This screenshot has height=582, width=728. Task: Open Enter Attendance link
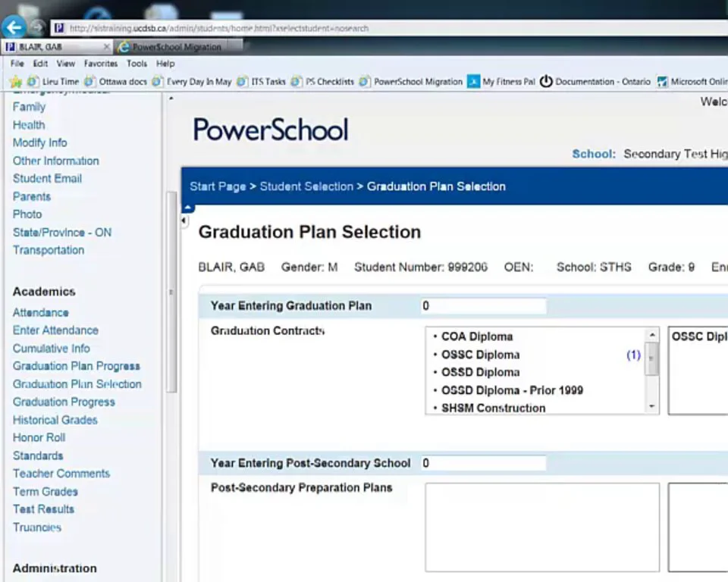point(55,330)
